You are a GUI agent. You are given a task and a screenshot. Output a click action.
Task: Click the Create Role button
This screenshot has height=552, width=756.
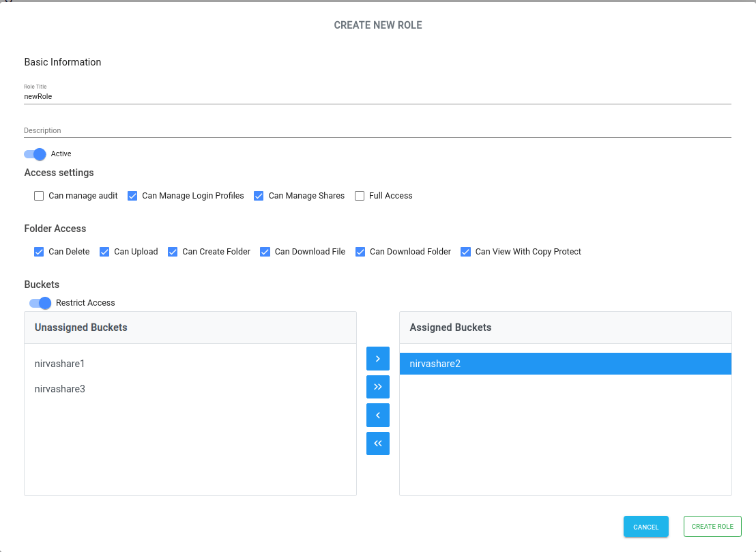[x=712, y=527]
